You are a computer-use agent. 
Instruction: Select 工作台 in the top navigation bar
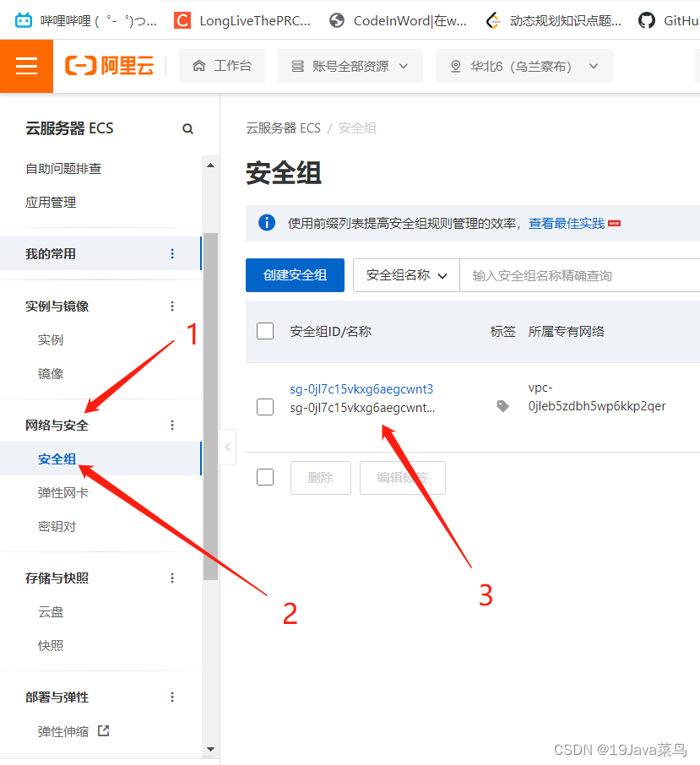coord(222,66)
